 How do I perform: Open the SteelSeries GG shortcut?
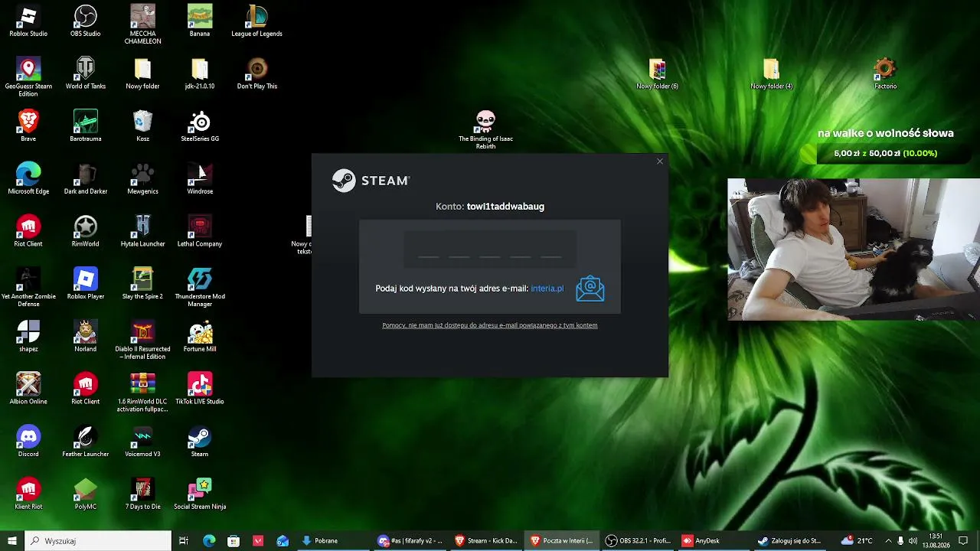click(200, 126)
